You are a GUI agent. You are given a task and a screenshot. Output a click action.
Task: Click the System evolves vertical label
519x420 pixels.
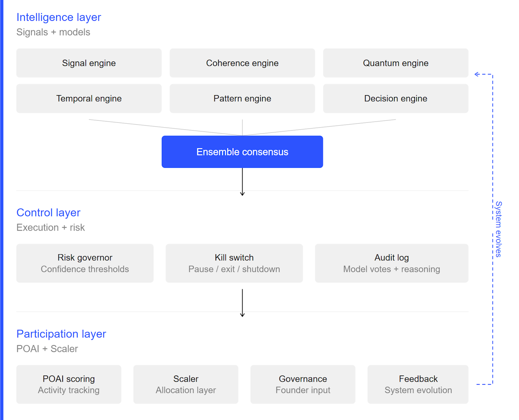coord(498,229)
